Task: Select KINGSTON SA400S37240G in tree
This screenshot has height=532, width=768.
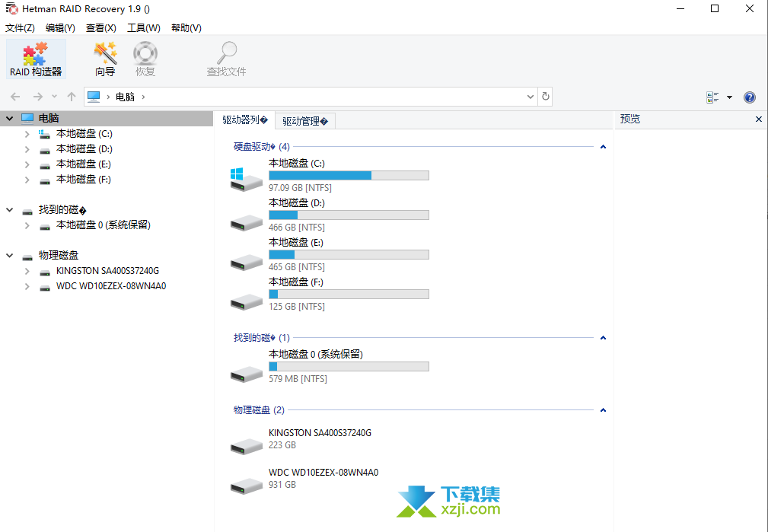Action: [108, 271]
